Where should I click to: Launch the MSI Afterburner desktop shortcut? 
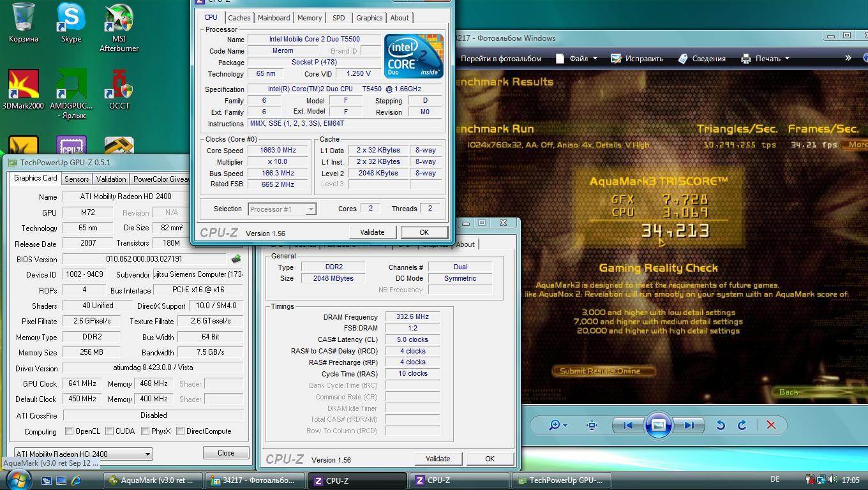tap(119, 27)
